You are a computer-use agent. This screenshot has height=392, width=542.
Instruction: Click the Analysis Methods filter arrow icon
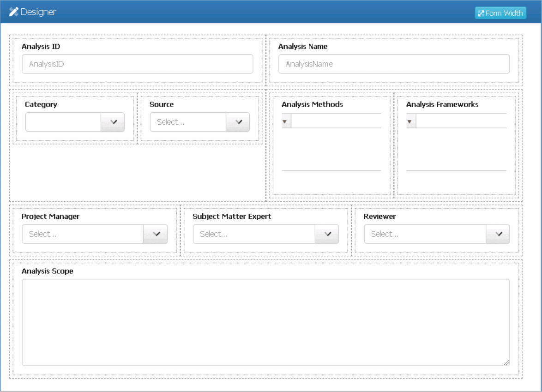pos(285,121)
